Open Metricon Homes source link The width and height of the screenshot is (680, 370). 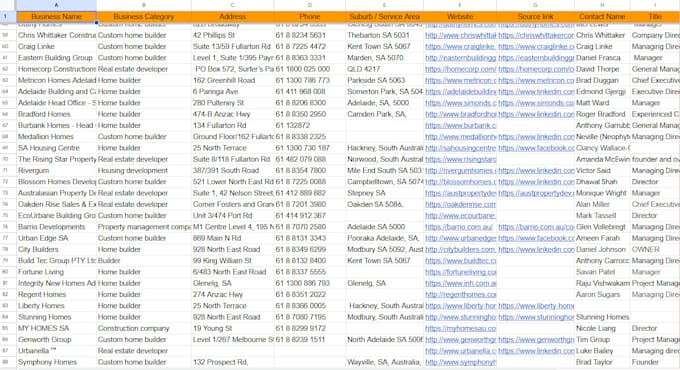click(x=536, y=80)
